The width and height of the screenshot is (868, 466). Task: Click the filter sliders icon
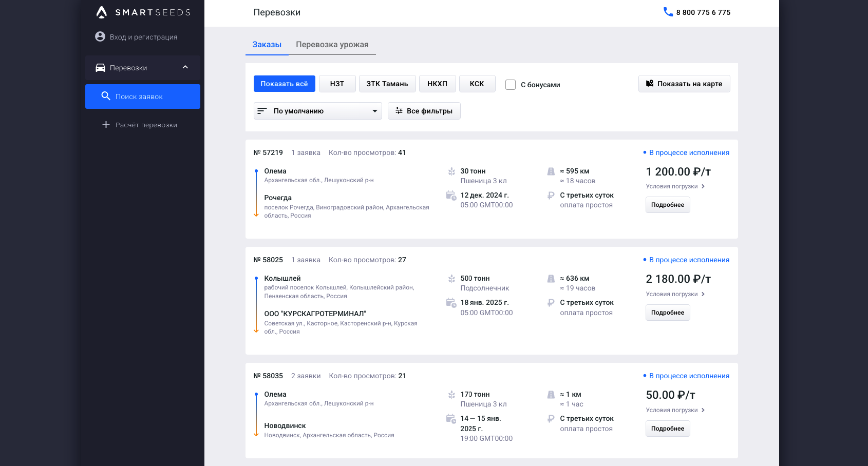click(x=399, y=111)
